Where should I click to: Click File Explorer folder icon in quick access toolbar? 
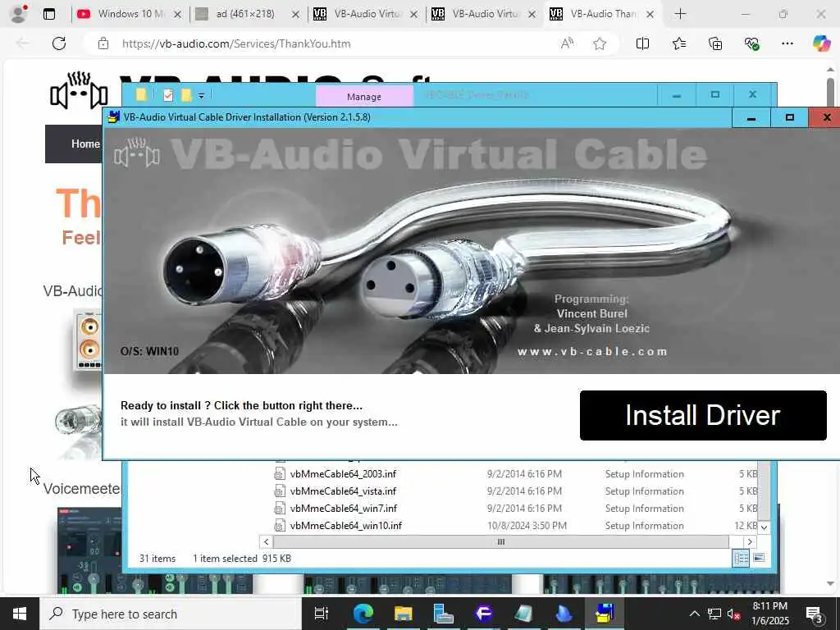(141, 95)
